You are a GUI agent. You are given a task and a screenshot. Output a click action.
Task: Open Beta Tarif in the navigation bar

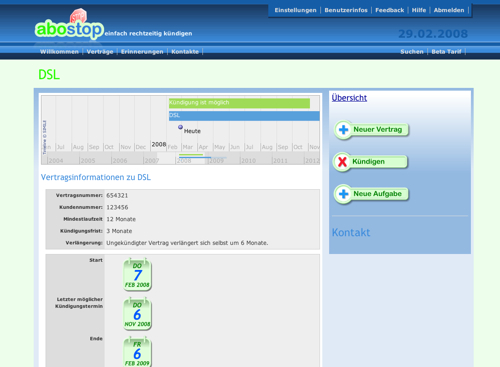coord(447,52)
